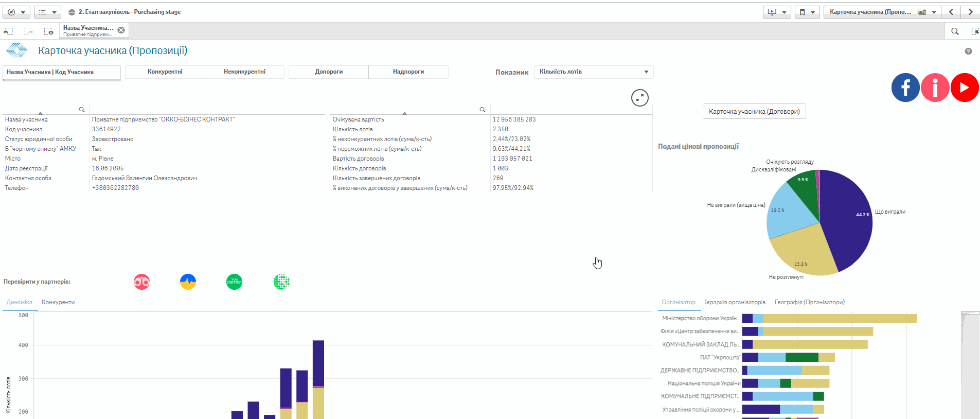Toggle the Неконкурентні filter
The height and width of the screenshot is (419, 980).
(x=244, y=72)
